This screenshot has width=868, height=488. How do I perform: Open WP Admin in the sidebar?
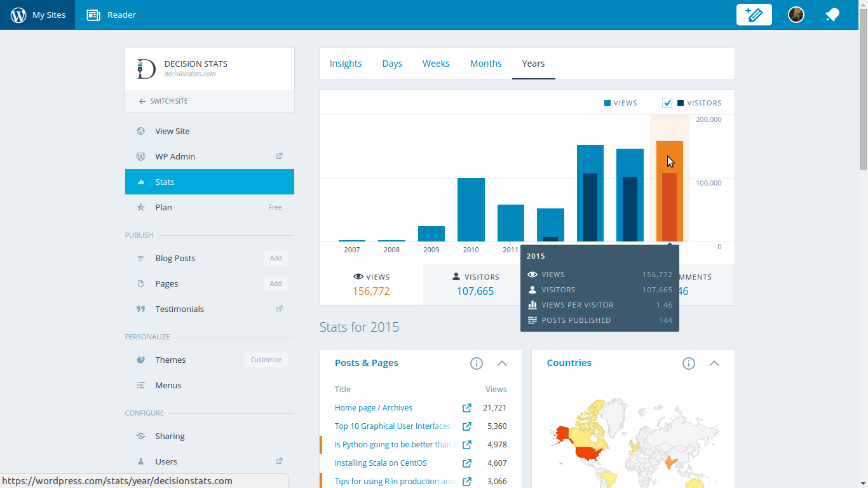click(x=175, y=156)
